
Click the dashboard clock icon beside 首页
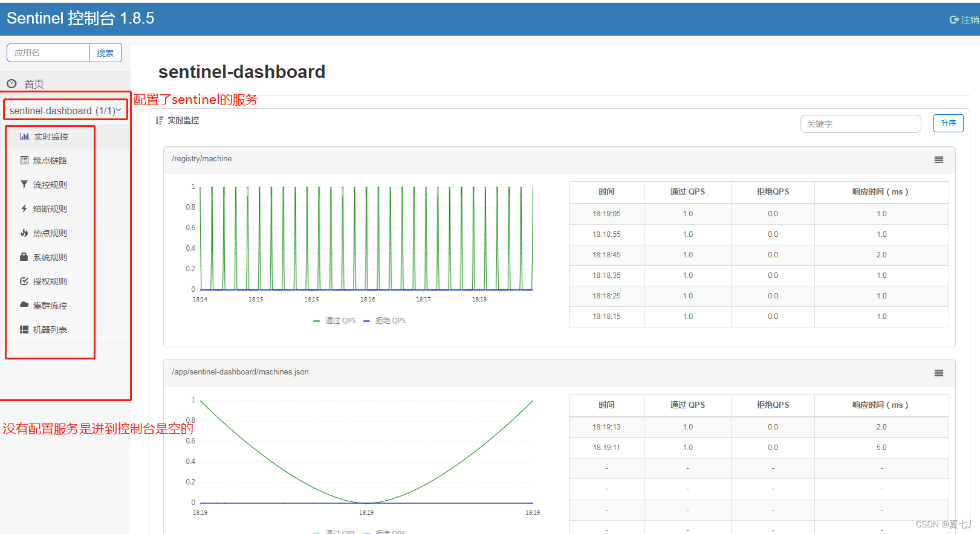[x=11, y=83]
